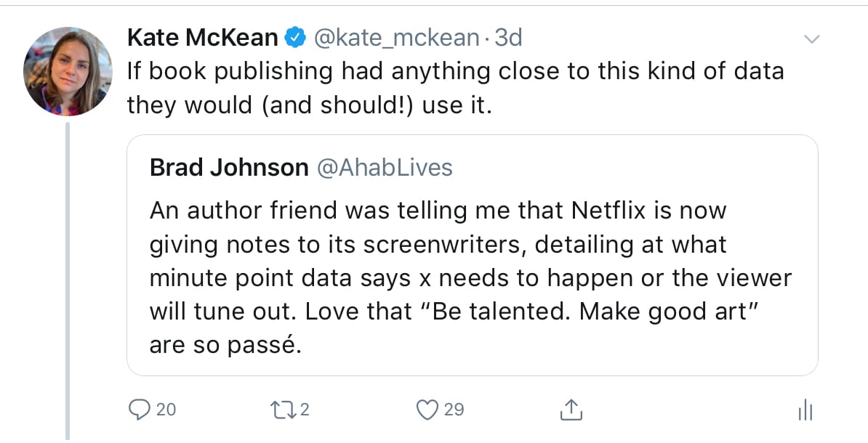The width and height of the screenshot is (868, 443).
Task: Click the reply count of 20
Action: (x=166, y=410)
